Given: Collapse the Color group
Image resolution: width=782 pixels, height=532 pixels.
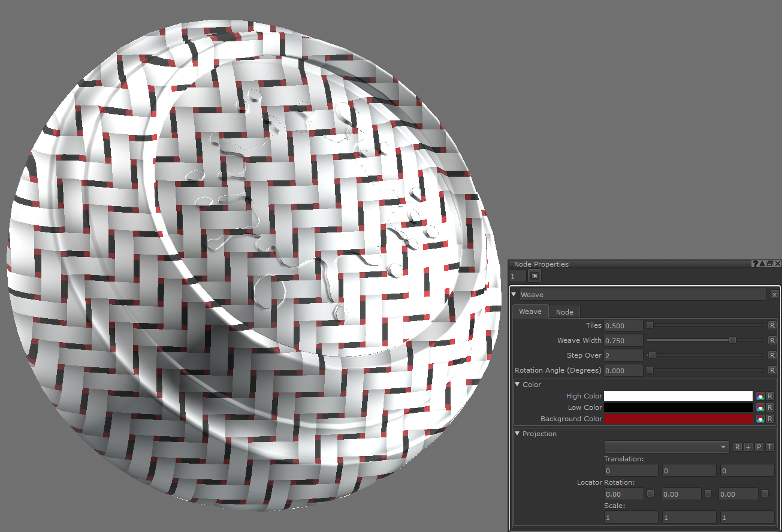Looking at the screenshot, I should 518,385.
